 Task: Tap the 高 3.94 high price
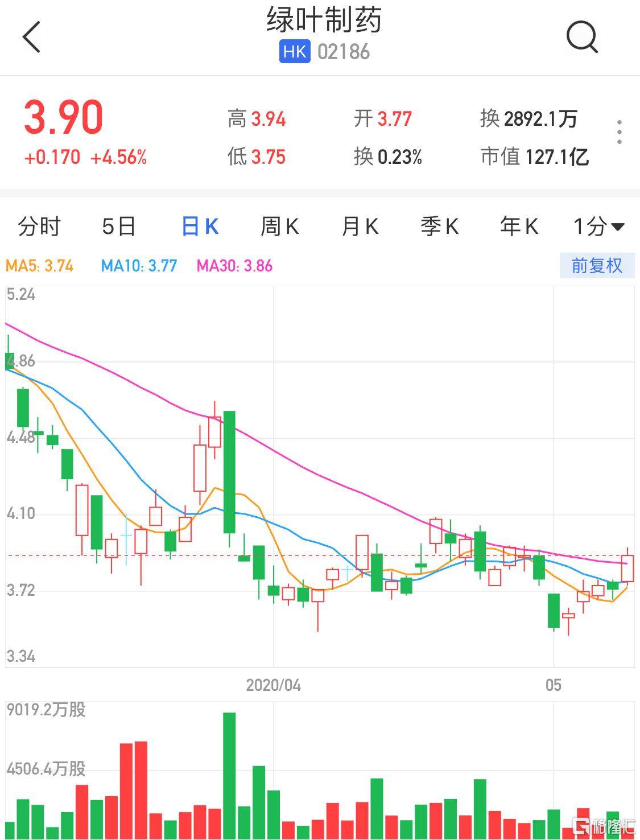point(257,119)
